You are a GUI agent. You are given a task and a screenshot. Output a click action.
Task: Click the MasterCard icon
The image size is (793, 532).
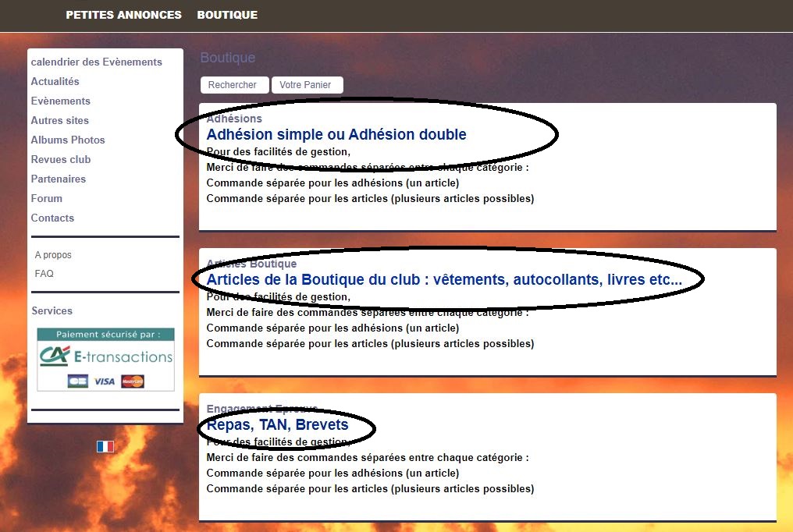click(133, 381)
